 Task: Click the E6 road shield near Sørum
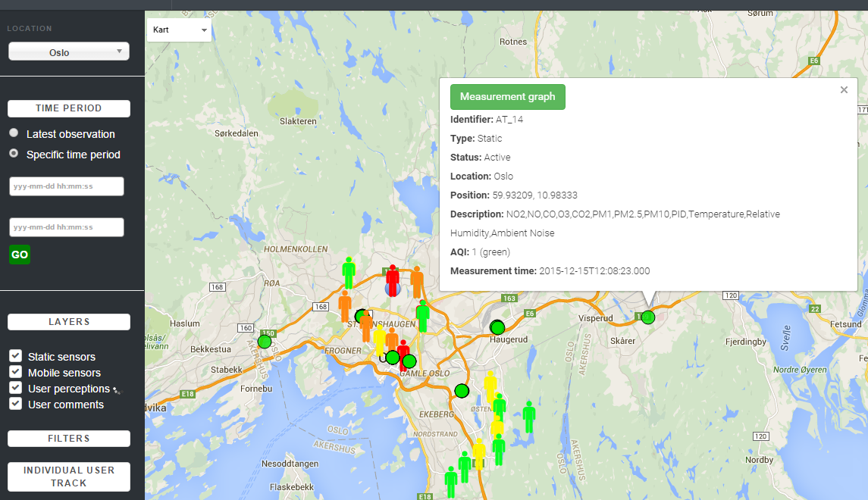pyautogui.click(x=813, y=61)
